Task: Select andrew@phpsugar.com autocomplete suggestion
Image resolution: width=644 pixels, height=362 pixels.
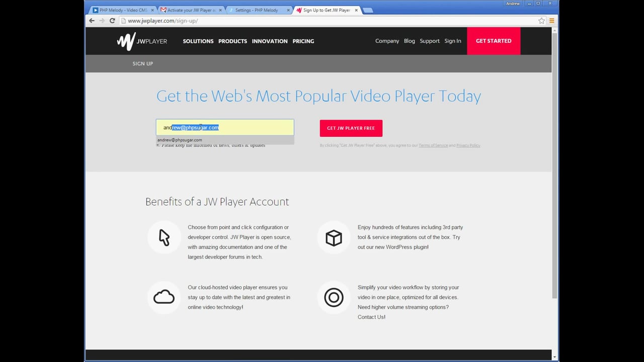Action: click(x=225, y=140)
